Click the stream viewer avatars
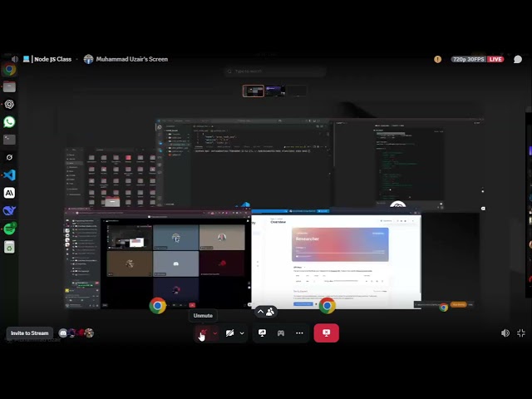 (x=76, y=332)
